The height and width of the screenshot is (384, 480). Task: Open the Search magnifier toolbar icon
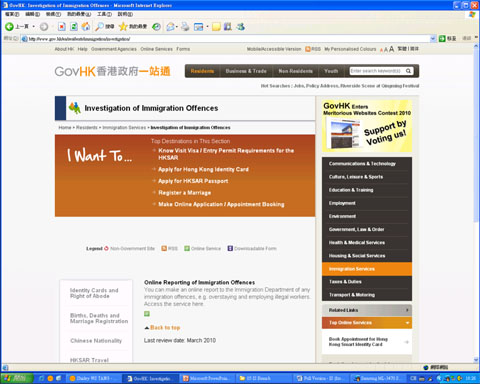tap(99, 27)
